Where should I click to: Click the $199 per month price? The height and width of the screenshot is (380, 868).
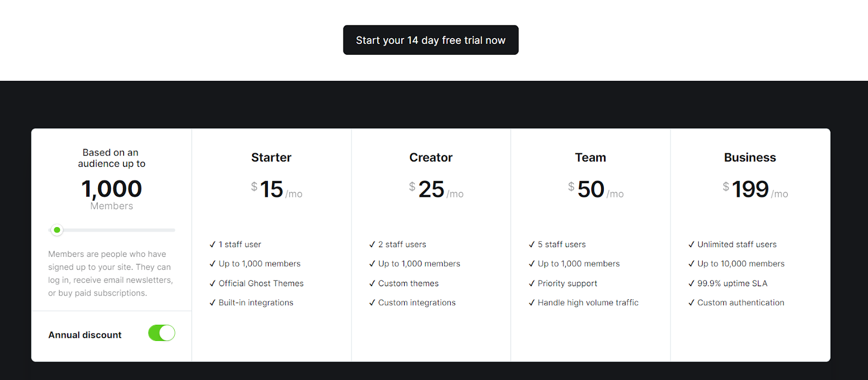[755, 189]
